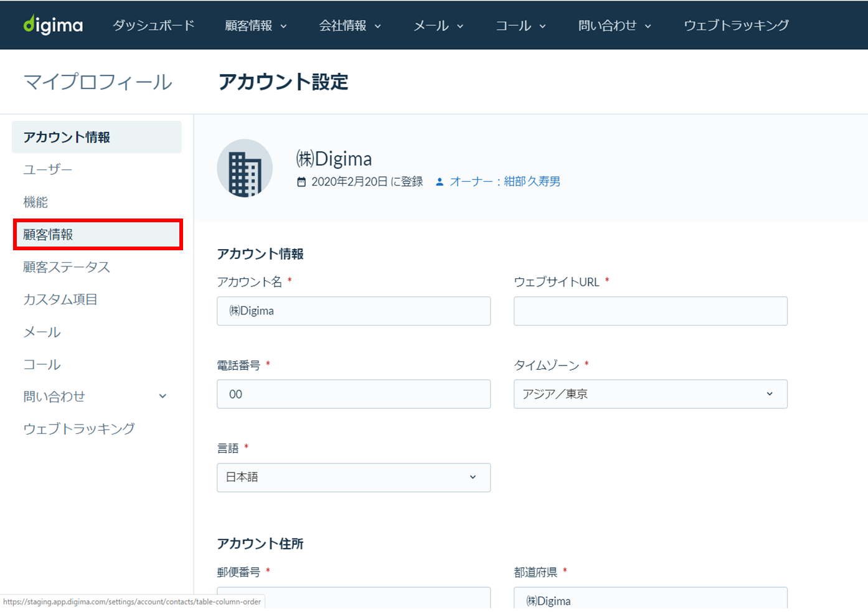Open the 言語 dropdown
The width and height of the screenshot is (868, 612).
(x=354, y=478)
